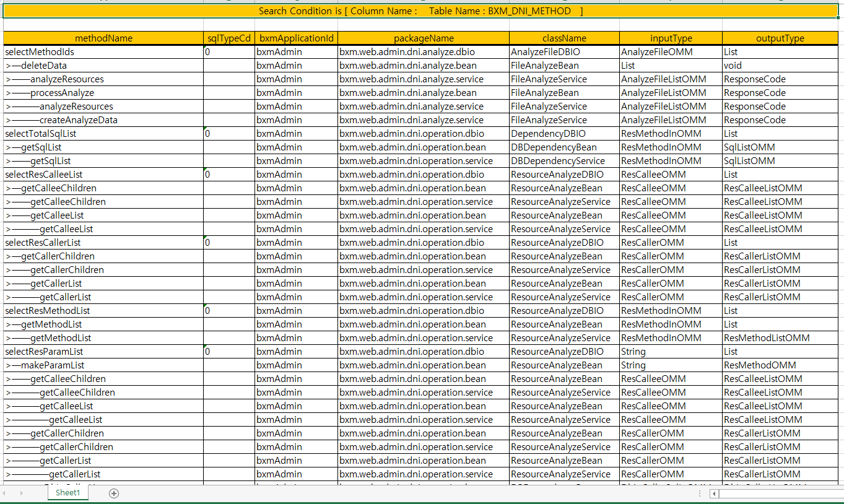844x504 pixels.
Task: Select the className header cell
Action: [564, 38]
